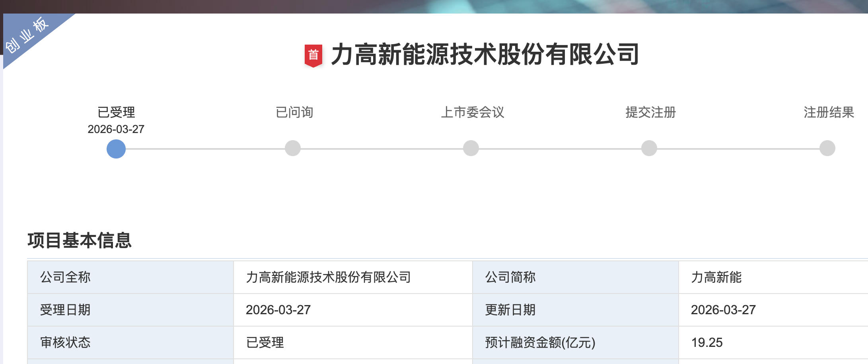Viewport: 868px width, 364px height.
Task: Select the 上市委会议 stage label
Action: click(473, 112)
